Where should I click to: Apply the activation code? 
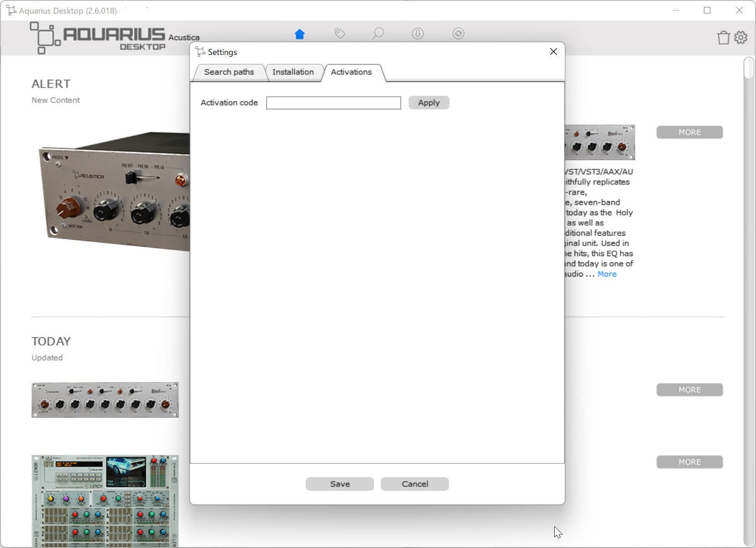(429, 103)
